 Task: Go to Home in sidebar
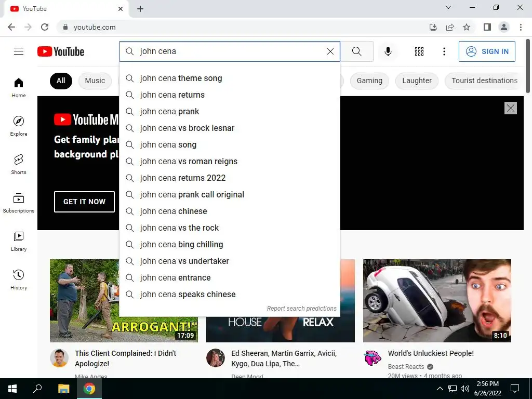19,87
